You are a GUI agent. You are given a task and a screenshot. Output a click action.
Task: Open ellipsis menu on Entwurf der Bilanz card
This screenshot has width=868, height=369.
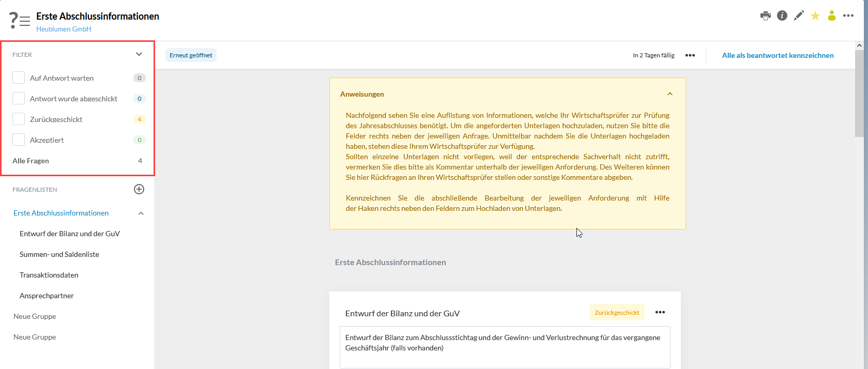[x=660, y=312]
